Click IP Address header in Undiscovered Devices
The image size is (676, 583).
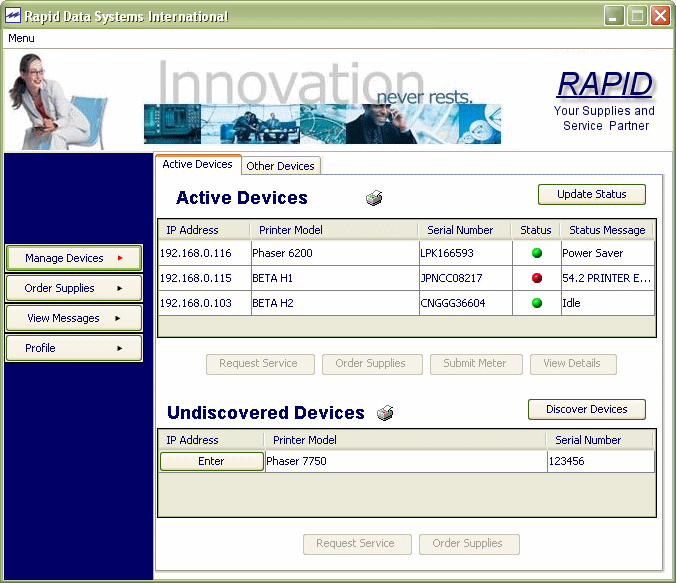(211, 440)
